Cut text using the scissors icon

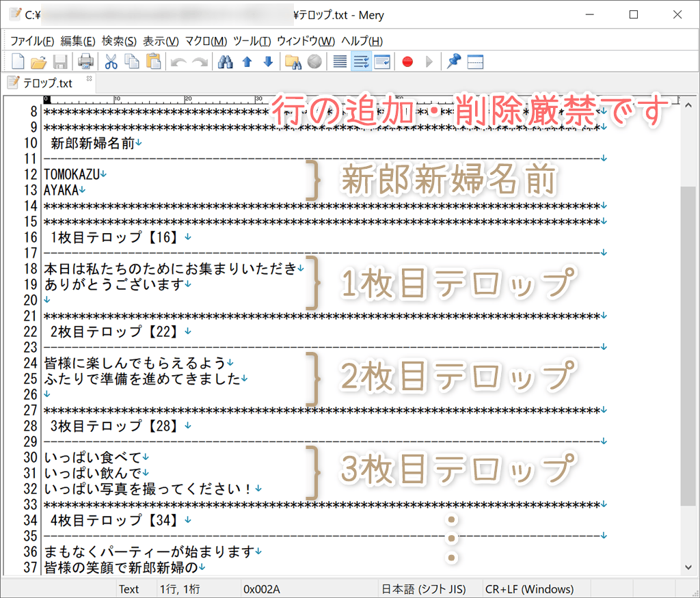coord(111,61)
